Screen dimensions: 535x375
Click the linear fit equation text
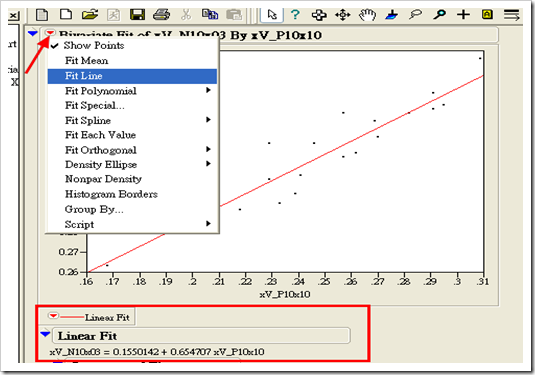[x=157, y=352]
